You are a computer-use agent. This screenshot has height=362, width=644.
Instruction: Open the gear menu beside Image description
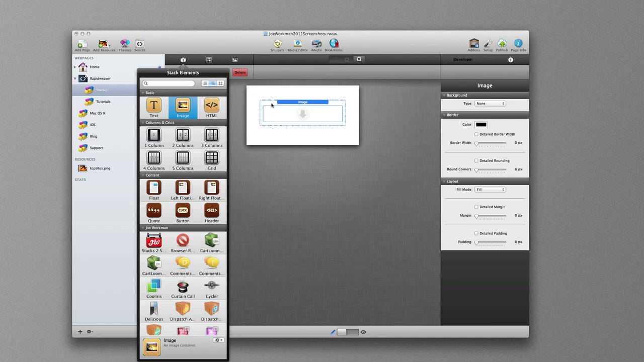pyautogui.click(x=218, y=340)
